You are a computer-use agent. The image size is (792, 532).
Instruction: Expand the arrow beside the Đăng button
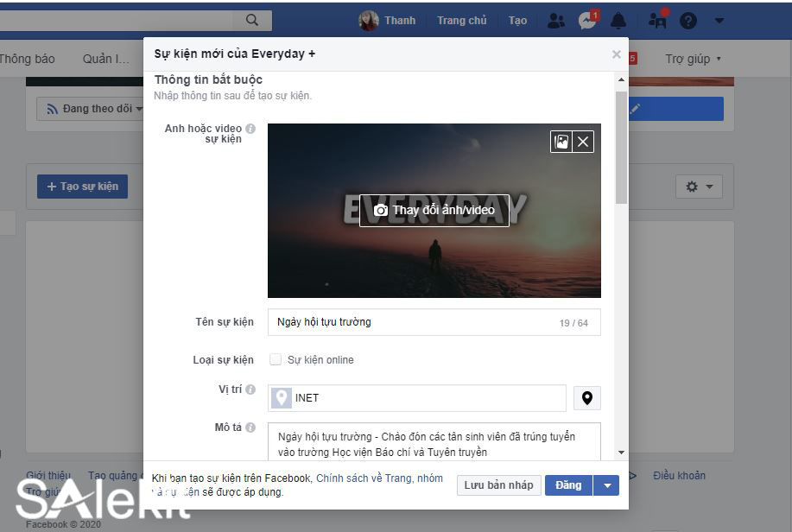(x=606, y=484)
